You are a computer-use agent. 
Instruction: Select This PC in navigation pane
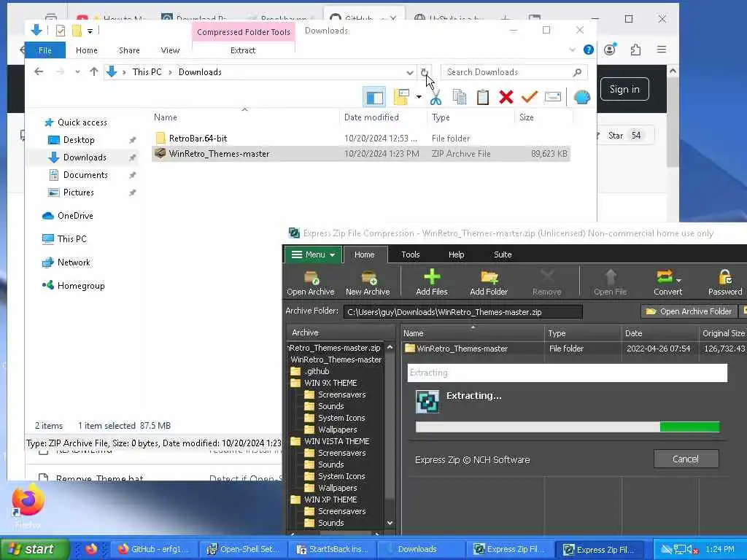[71, 239]
